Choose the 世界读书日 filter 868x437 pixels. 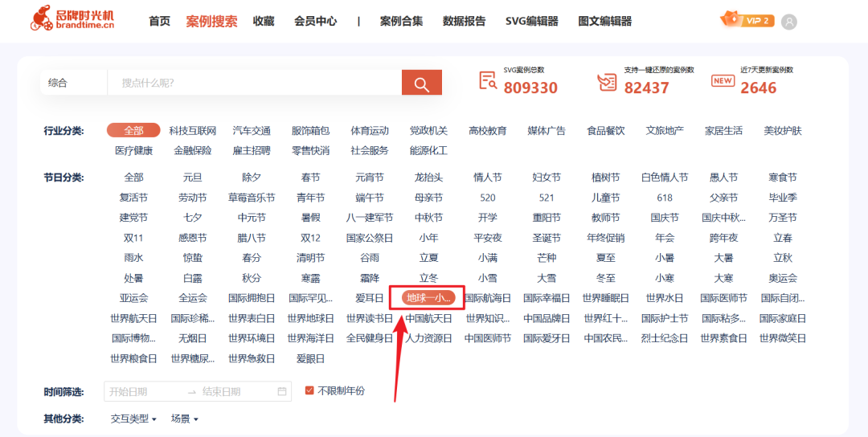(x=370, y=319)
